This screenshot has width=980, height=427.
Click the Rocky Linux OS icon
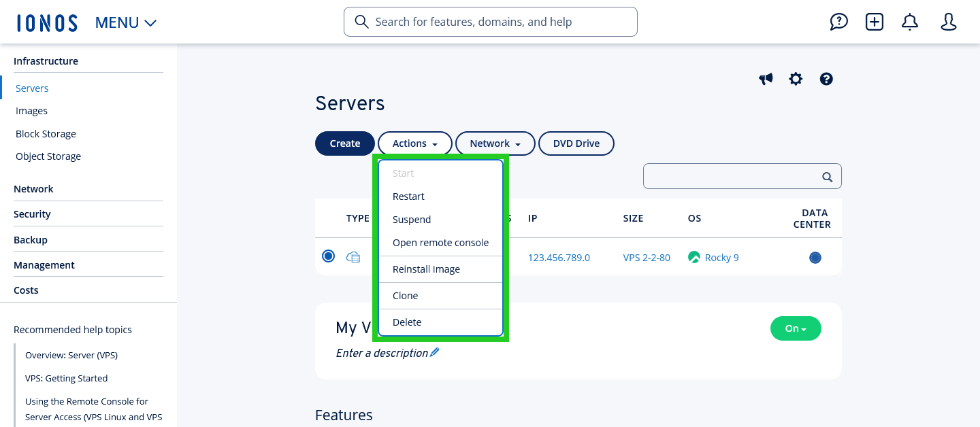coord(694,258)
